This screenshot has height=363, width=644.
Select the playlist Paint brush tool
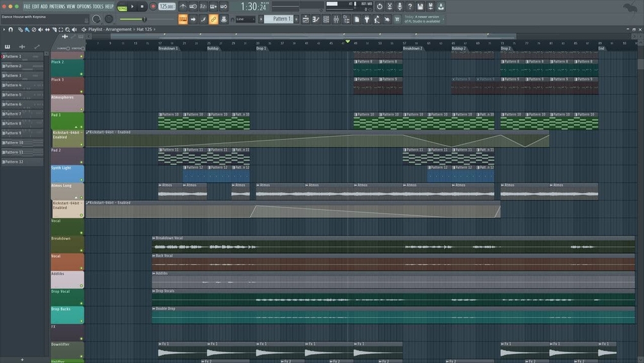tap(27, 30)
